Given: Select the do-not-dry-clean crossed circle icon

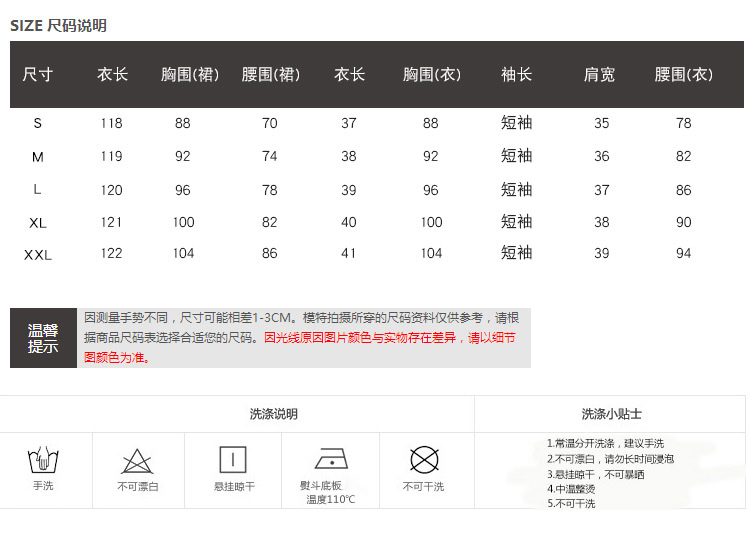Looking at the screenshot, I should click(424, 460).
